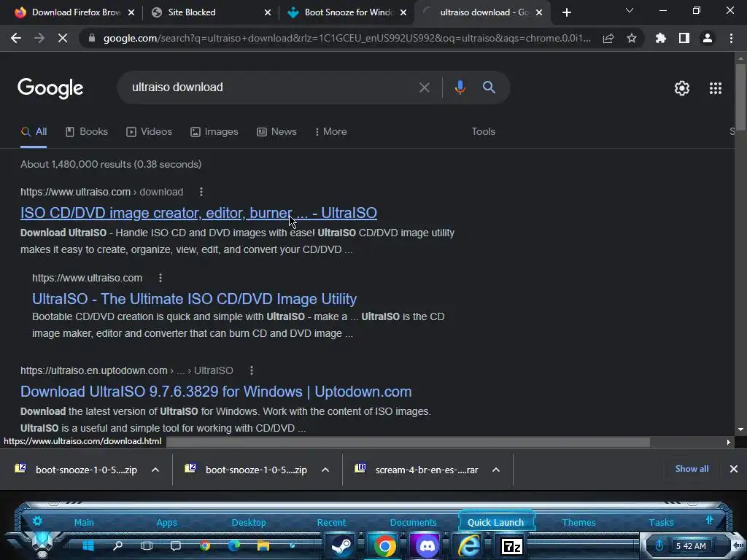Viewport: 747px width, 560px height.
Task: Open first boot-snooze-1-0-5 zip file
Action: point(77,470)
